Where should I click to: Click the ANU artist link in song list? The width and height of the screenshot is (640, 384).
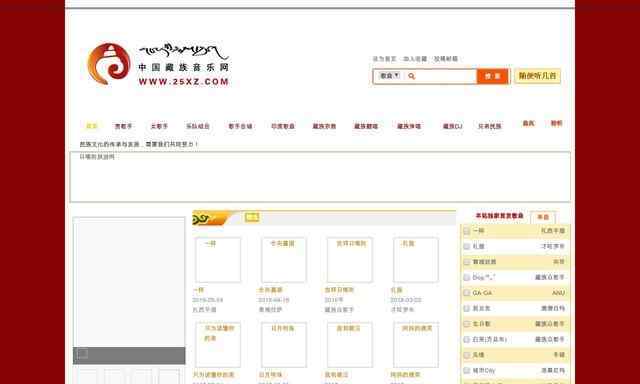click(x=558, y=293)
